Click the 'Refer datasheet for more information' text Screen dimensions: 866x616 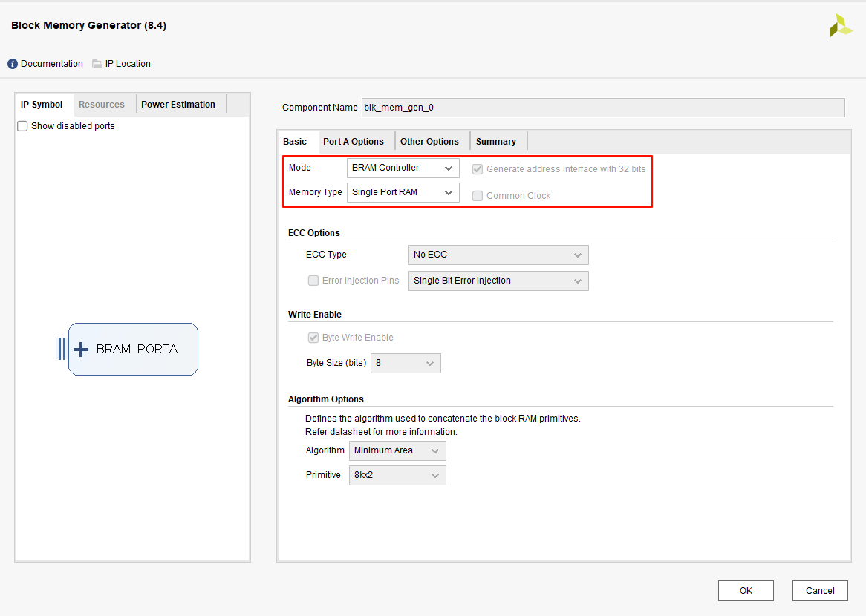click(381, 432)
